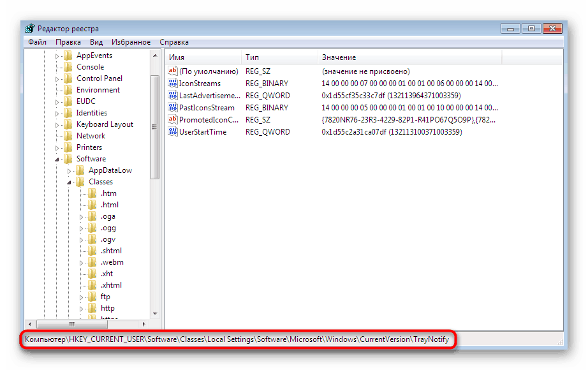The height and width of the screenshot is (370, 588).
Task: Expand the Keyboard Layout tree node
Action: tap(57, 125)
